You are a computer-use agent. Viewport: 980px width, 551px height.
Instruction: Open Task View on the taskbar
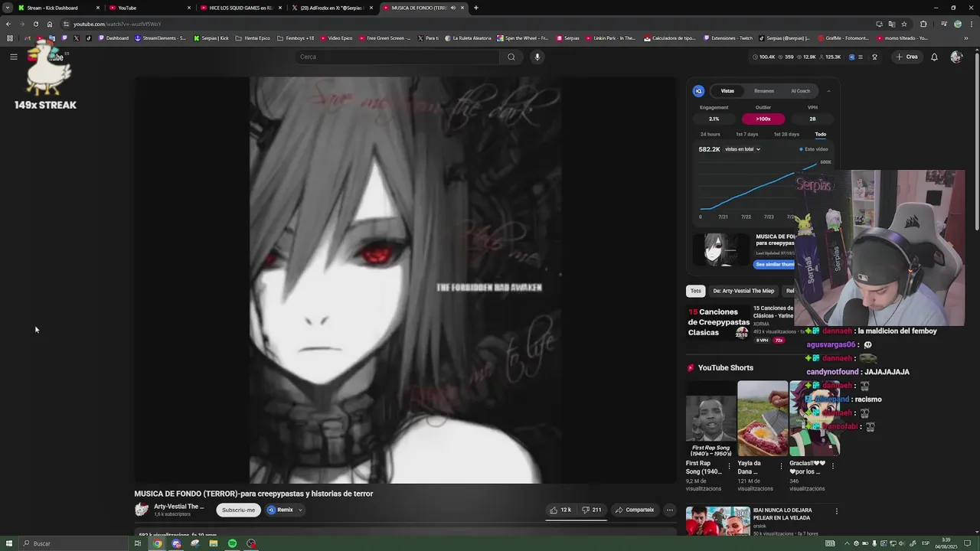[138, 543]
